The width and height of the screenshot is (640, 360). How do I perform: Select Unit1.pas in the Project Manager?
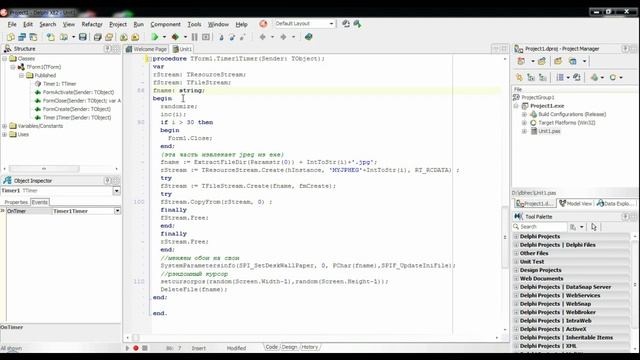pos(549,131)
